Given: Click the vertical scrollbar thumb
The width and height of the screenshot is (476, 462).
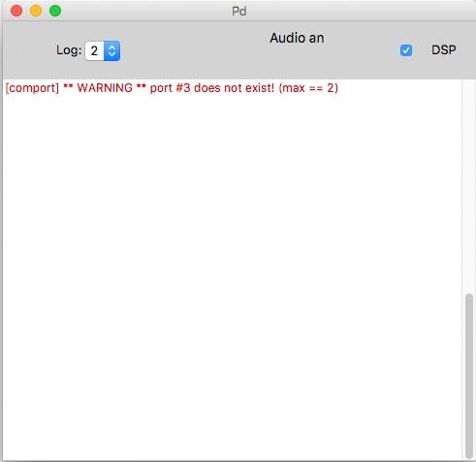Looking at the screenshot, I should point(469,376).
